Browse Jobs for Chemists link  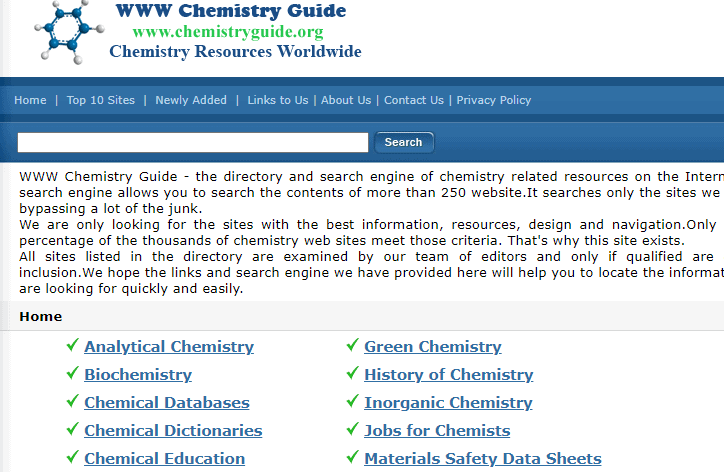point(437,430)
